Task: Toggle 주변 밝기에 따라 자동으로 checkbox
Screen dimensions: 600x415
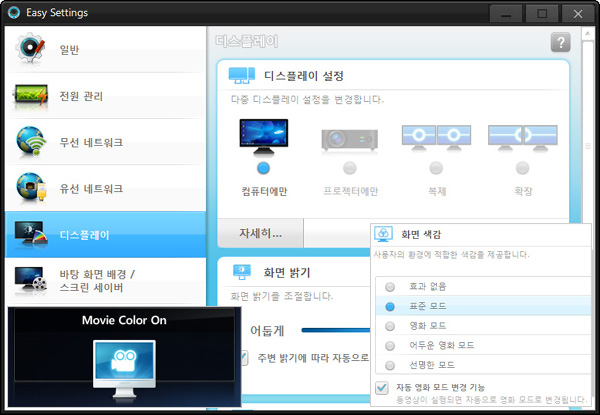Action: [243, 358]
